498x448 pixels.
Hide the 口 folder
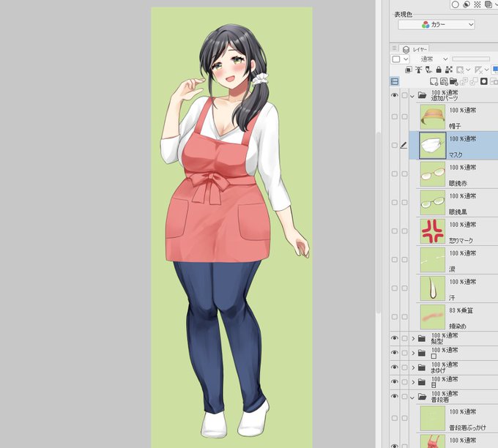click(x=395, y=353)
